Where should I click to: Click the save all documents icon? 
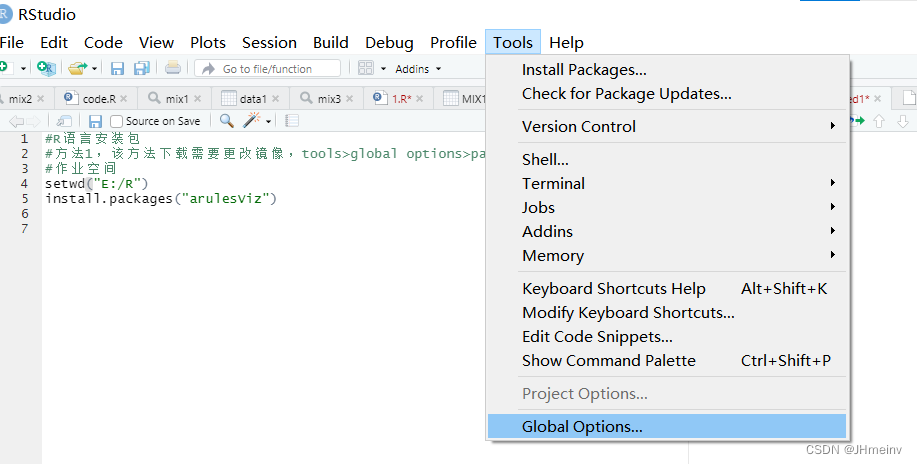141,69
